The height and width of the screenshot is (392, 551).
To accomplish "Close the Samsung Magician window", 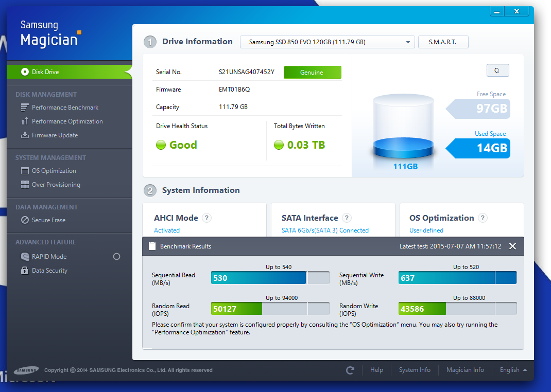I will 516,12.
